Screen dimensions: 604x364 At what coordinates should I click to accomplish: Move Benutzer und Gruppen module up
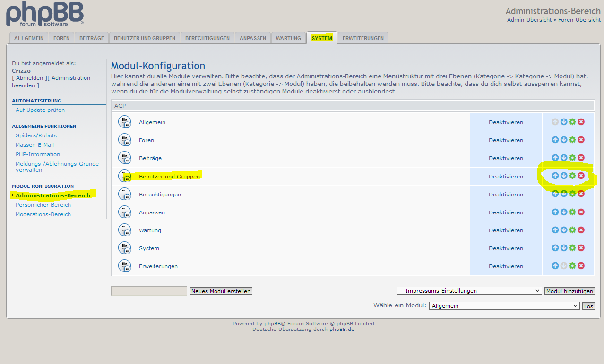tap(555, 176)
